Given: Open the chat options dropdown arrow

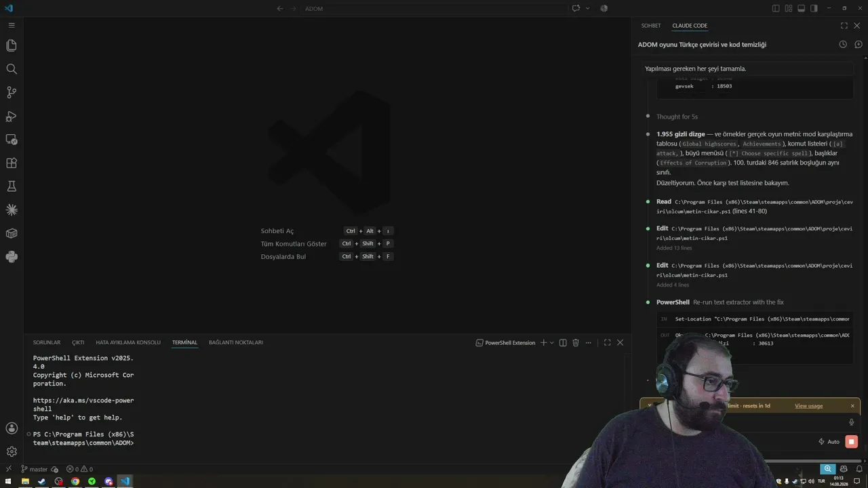Looking at the screenshot, I should pyautogui.click(x=587, y=9).
